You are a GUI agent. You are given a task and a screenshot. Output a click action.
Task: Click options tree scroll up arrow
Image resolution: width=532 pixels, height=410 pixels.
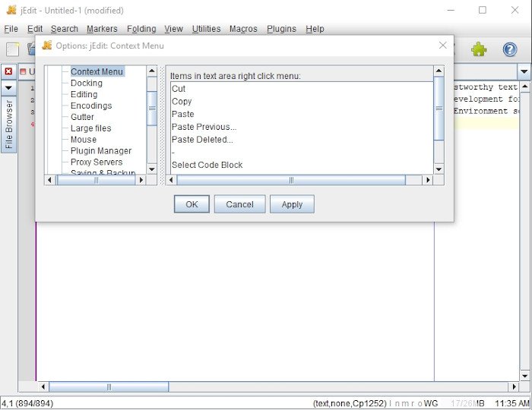152,71
